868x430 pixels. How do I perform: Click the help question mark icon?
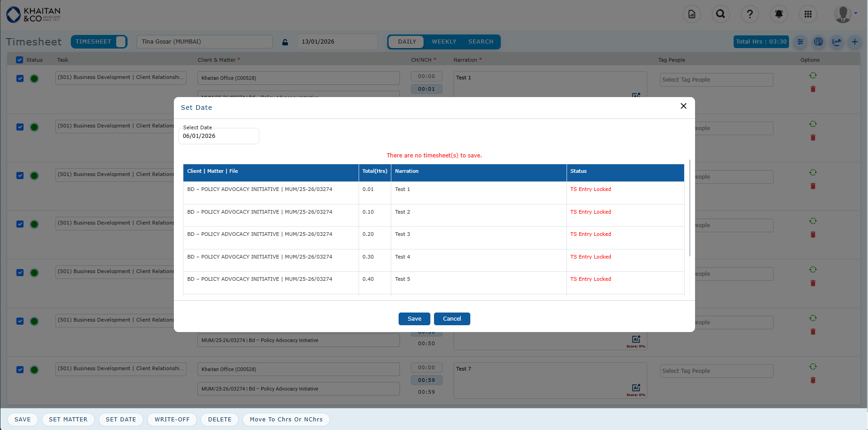pos(750,14)
